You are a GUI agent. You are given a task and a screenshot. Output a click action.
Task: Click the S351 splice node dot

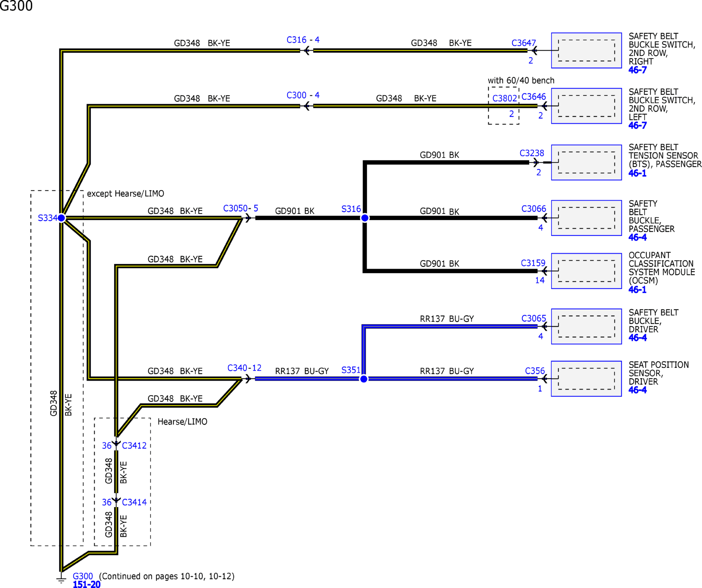point(364,379)
